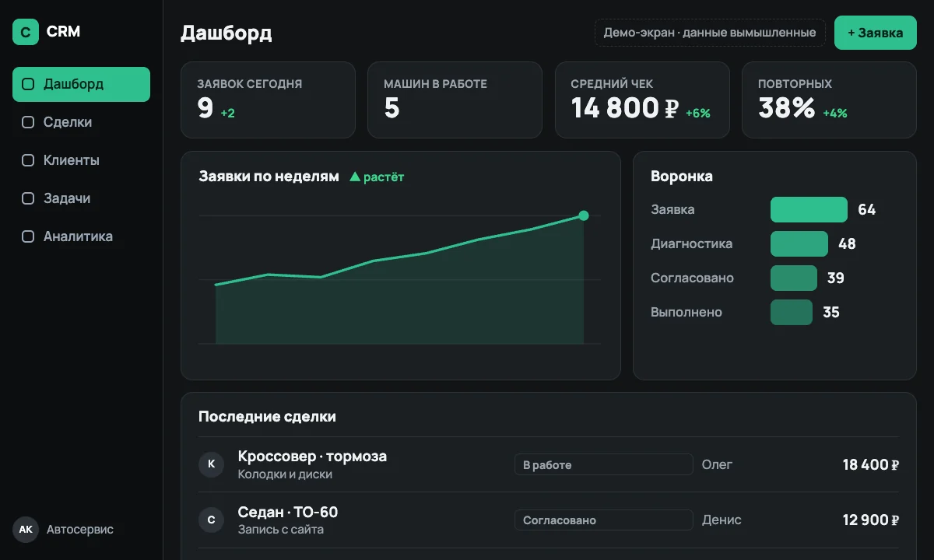Open the Аналитика section
934x560 pixels.
click(x=81, y=236)
